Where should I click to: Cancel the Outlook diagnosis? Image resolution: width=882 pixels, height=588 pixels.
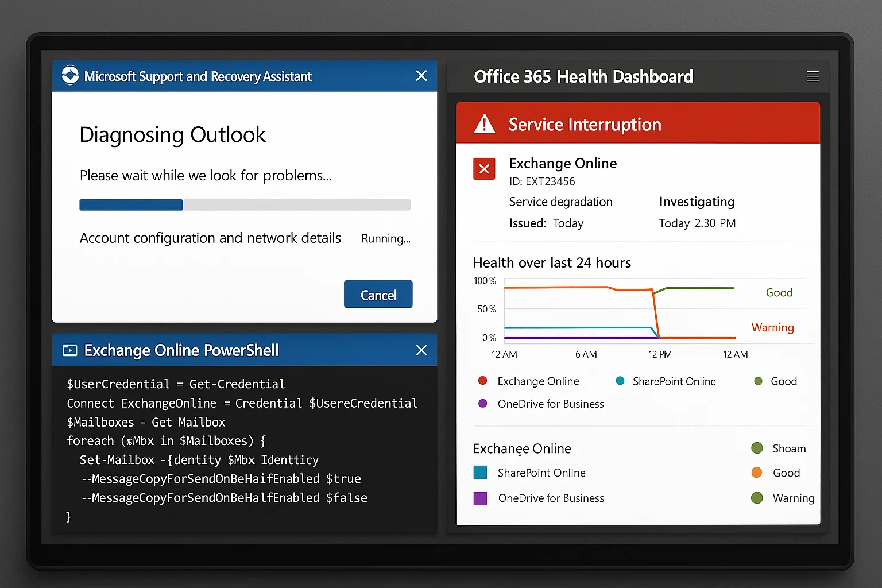coord(378,295)
